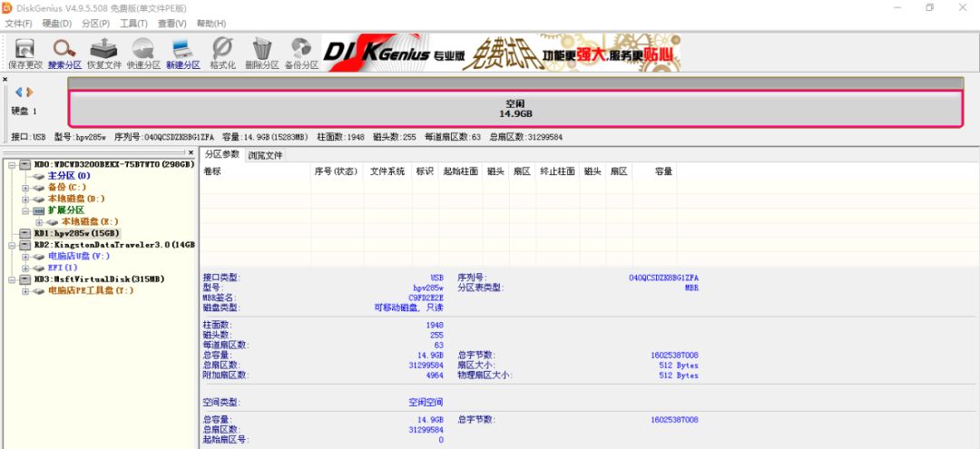Collapse the RD2 Kingston DataTraveler node
The image size is (980, 449).
[12, 245]
